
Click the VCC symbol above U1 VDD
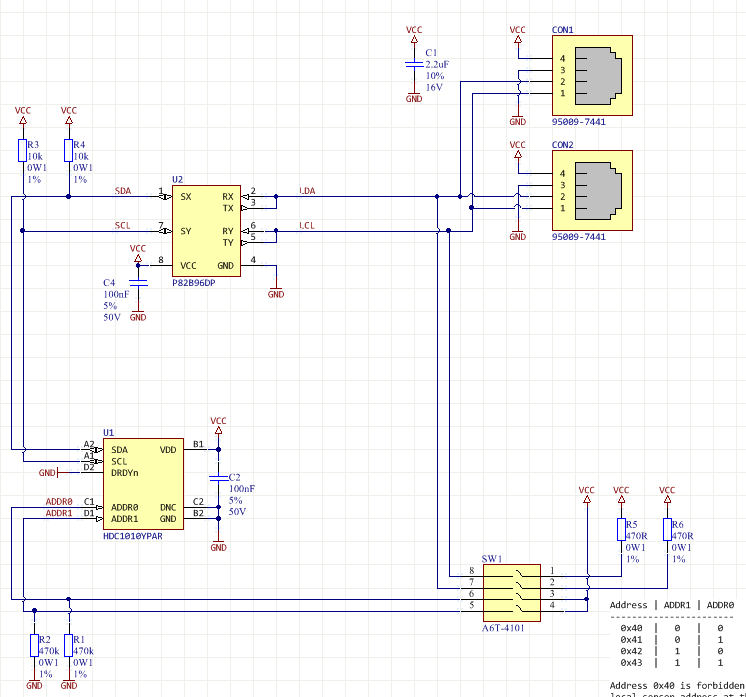coord(218,425)
